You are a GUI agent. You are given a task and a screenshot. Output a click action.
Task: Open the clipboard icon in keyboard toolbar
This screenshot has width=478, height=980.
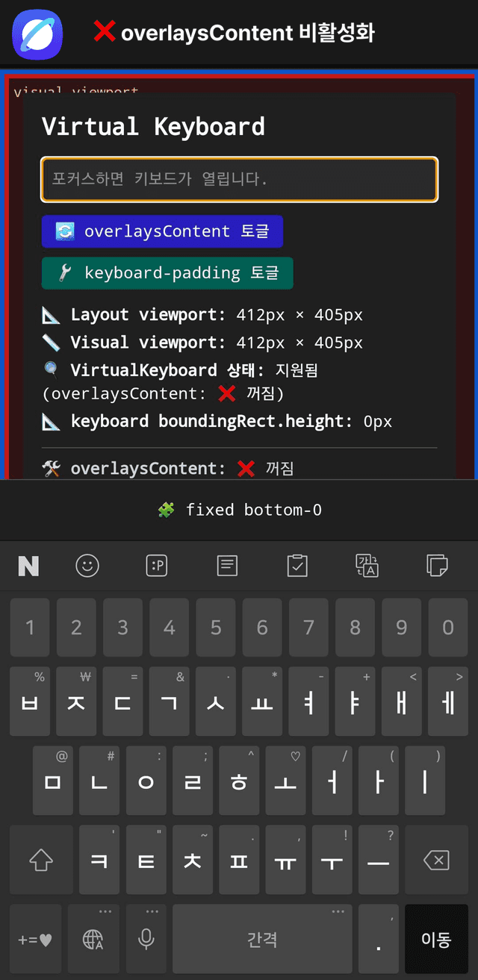click(x=297, y=566)
